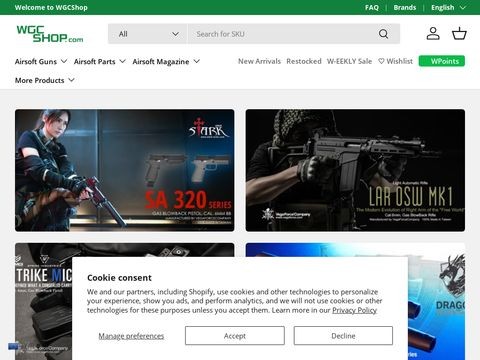Click Manage preferences link
The width and height of the screenshot is (480, 360).
(131, 336)
